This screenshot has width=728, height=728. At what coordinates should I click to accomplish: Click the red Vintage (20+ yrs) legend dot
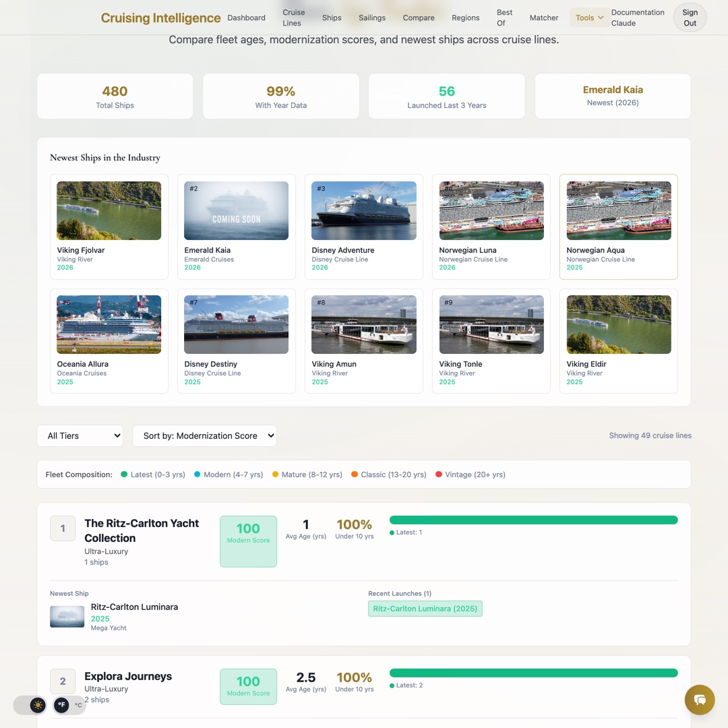(x=439, y=475)
